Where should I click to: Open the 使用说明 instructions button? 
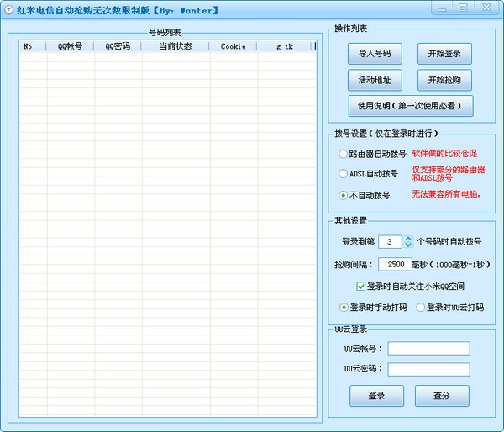click(410, 106)
